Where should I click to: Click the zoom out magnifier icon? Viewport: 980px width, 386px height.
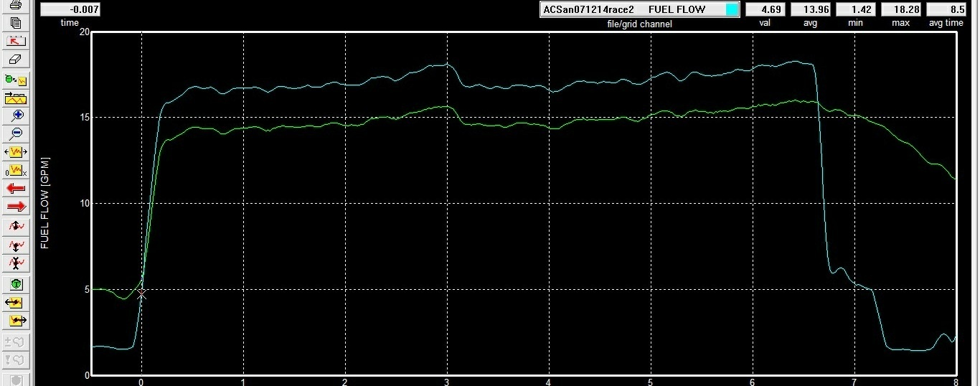16,133
